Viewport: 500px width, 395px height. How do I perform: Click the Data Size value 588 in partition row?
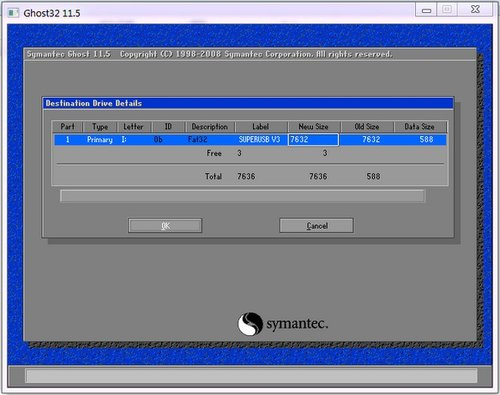click(x=426, y=139)
